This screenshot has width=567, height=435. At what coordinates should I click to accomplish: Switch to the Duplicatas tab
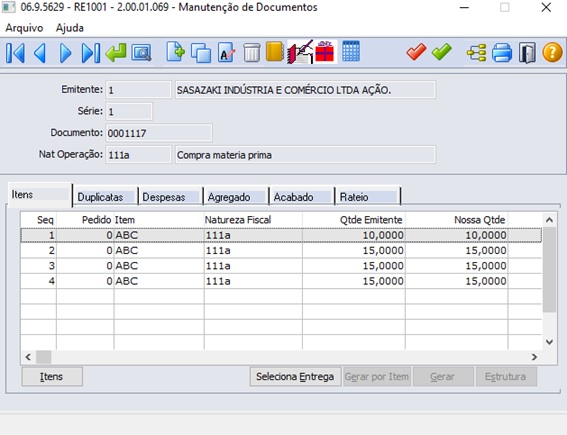(105, 197)
